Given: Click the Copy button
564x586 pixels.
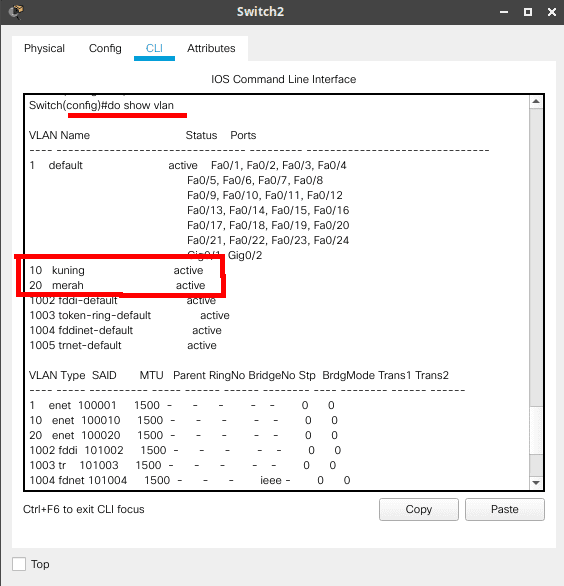Looking at the screenshot, I should tap(419, 509).
